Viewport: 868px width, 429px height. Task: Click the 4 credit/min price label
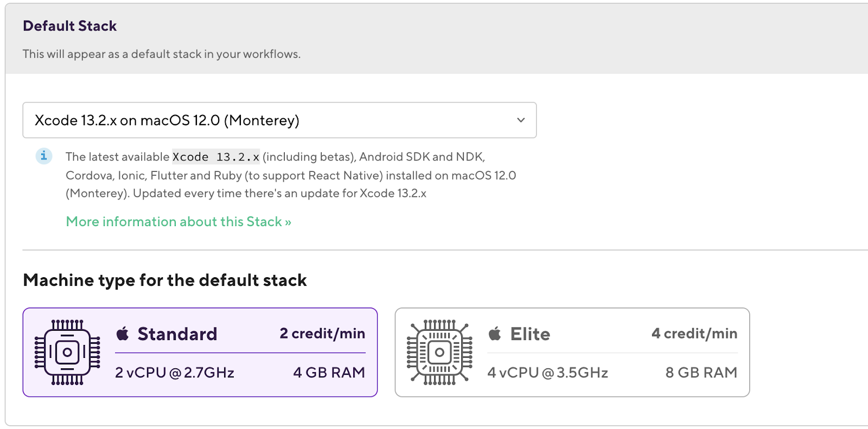point(694,334)
